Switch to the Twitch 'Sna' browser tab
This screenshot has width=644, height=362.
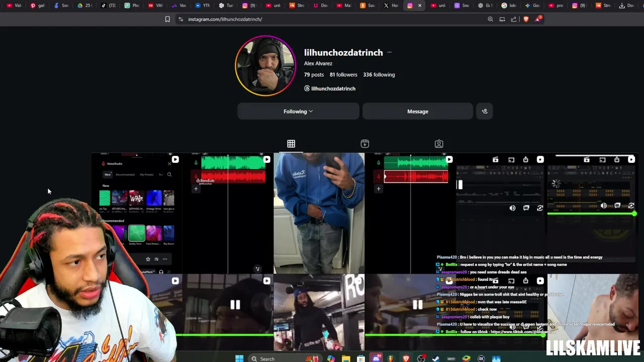click(x=461, y=6)
